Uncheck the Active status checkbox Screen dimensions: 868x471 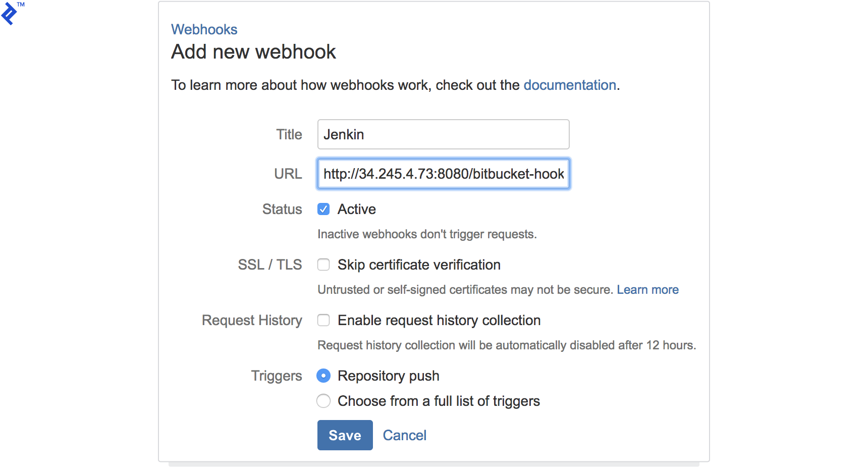(323, 208)
